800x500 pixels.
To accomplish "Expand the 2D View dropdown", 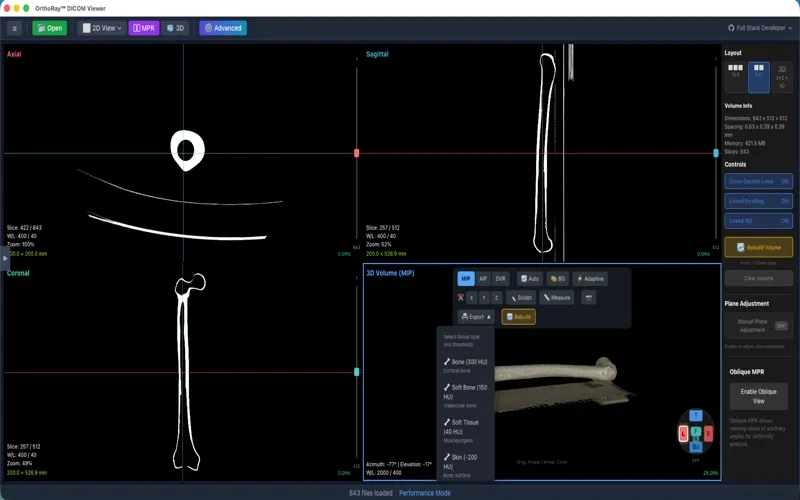I will click(102, 28).
